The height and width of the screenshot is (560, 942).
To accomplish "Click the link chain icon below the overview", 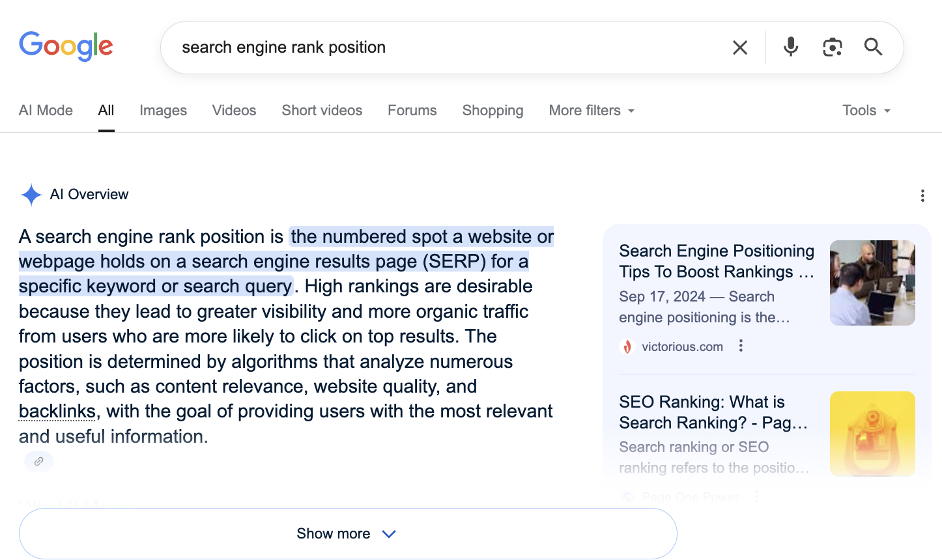I will 38,462.
